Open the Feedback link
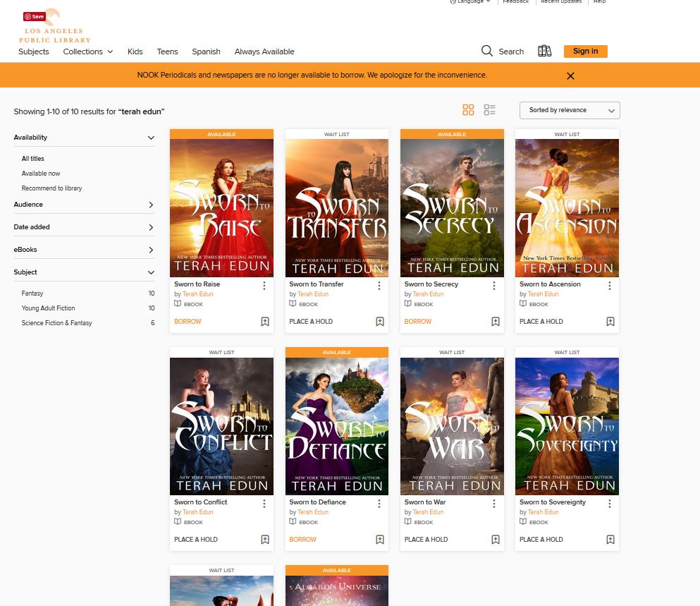The image size is (700, 606). pos(515,2)
